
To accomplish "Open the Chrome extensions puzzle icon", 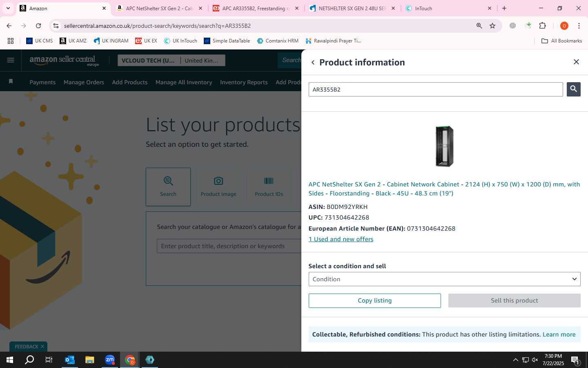I will (542, 26).
